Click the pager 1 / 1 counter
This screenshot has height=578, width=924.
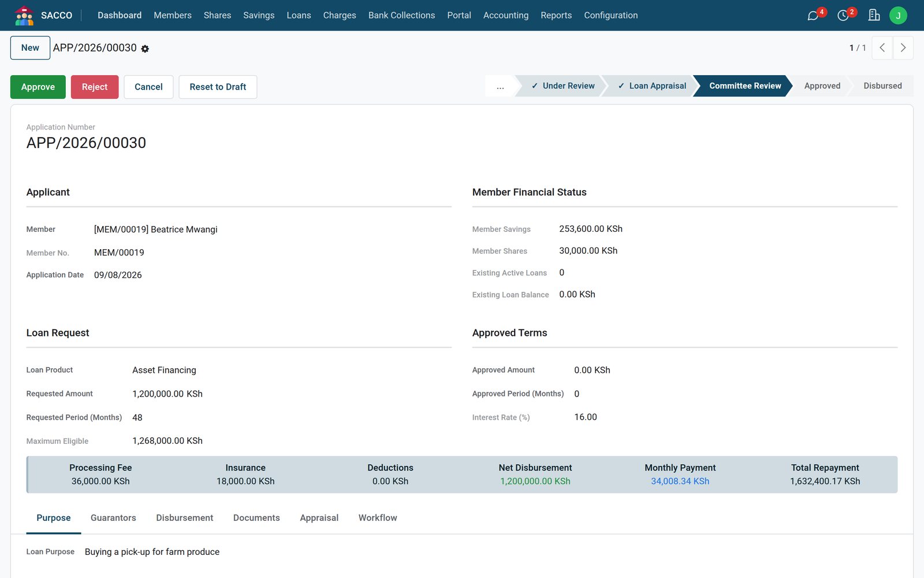click(x=858, y=48)
